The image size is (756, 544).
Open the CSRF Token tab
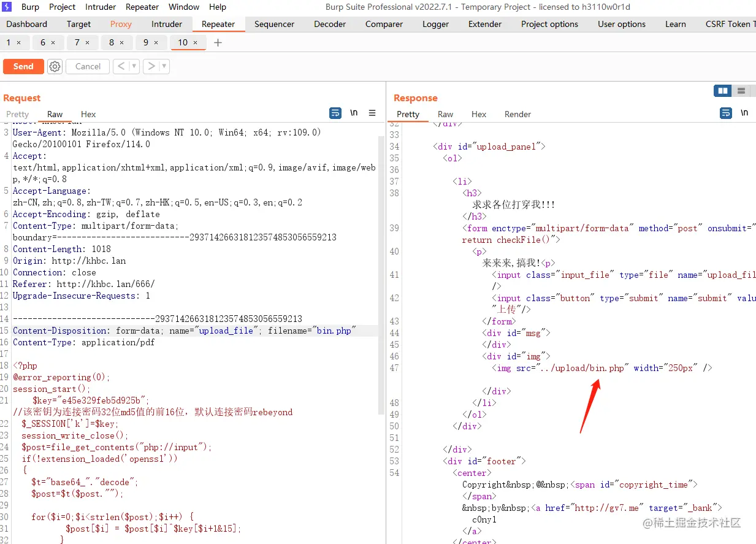pos(730,24)
